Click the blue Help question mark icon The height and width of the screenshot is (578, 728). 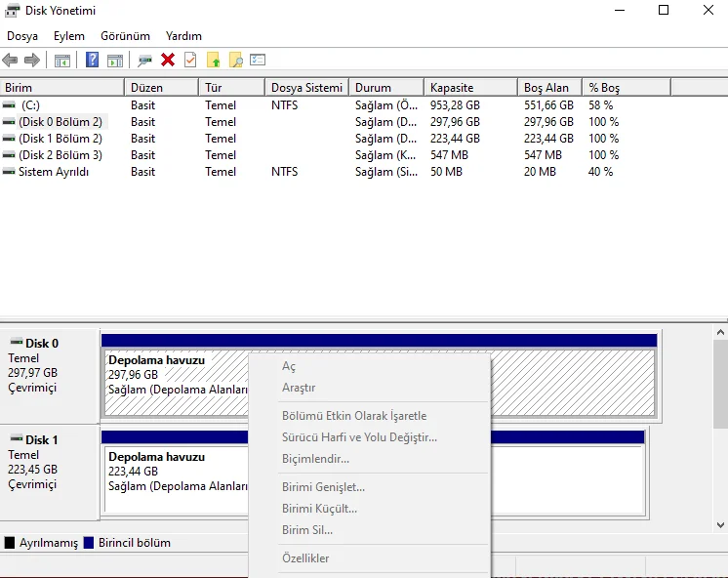point(93,61)
